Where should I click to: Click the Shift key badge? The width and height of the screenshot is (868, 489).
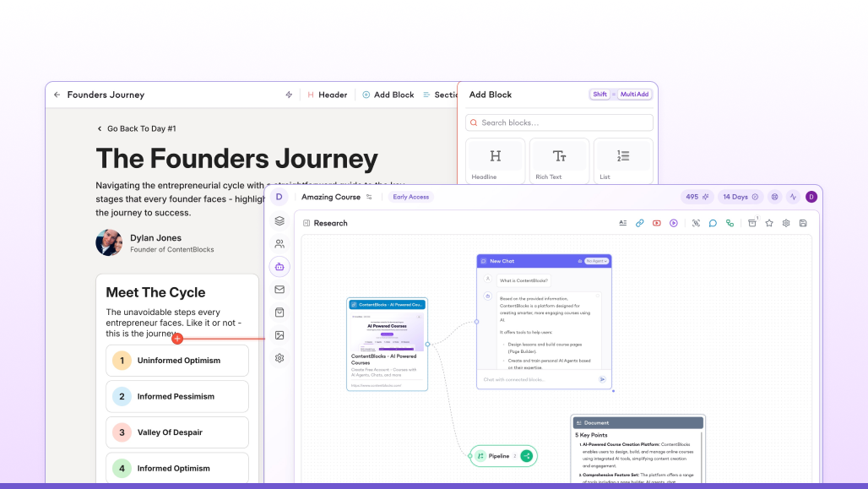pos(600,94)
